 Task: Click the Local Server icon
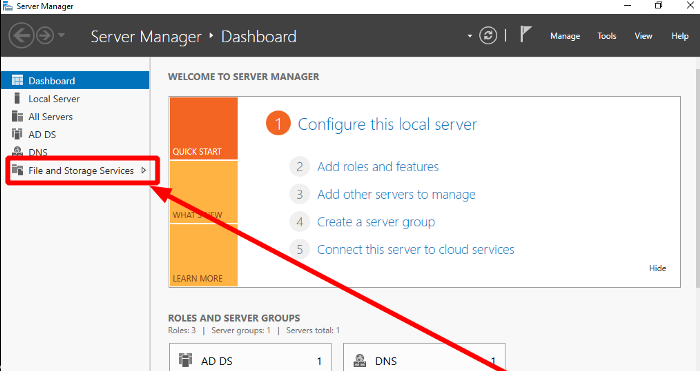pyautogui.click(x=17, y=98)
